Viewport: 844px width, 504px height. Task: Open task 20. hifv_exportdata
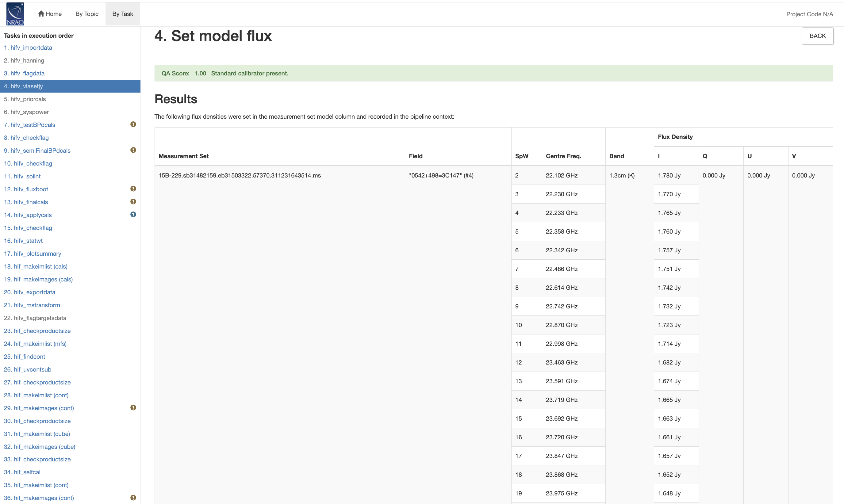[29, 293]
